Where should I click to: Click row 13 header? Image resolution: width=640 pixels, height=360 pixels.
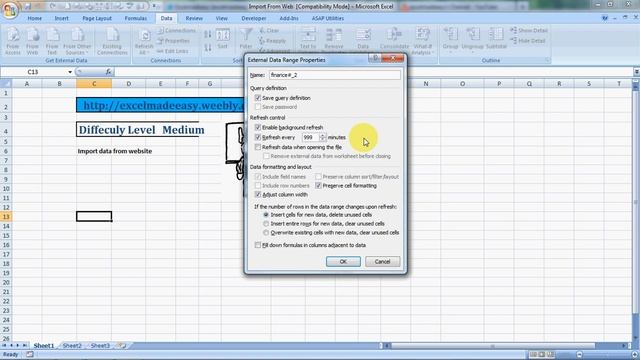coord(6,217)
